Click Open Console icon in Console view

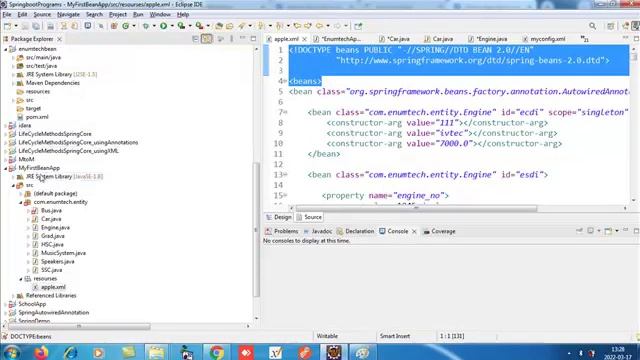(608, 231)
